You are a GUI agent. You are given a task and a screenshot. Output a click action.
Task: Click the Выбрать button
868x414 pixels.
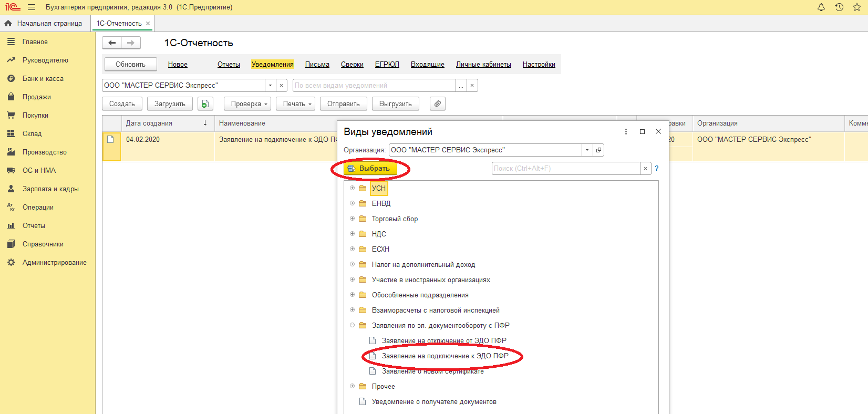[370, 168]
